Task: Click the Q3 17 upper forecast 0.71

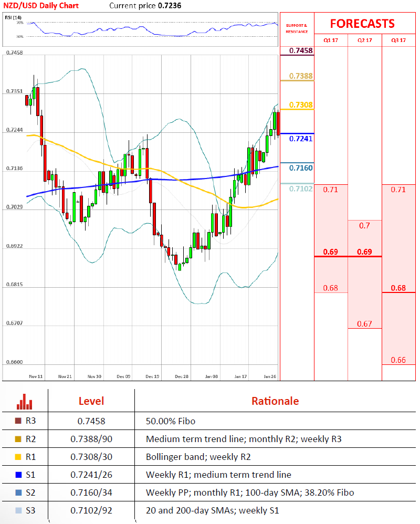Action: coord(398,190)
